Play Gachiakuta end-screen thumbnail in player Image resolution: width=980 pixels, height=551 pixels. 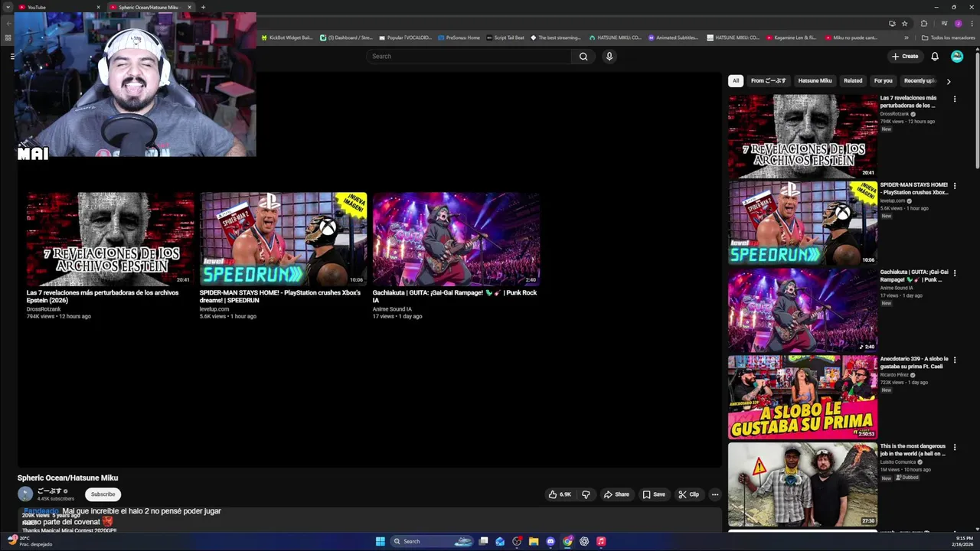(456, 239)
